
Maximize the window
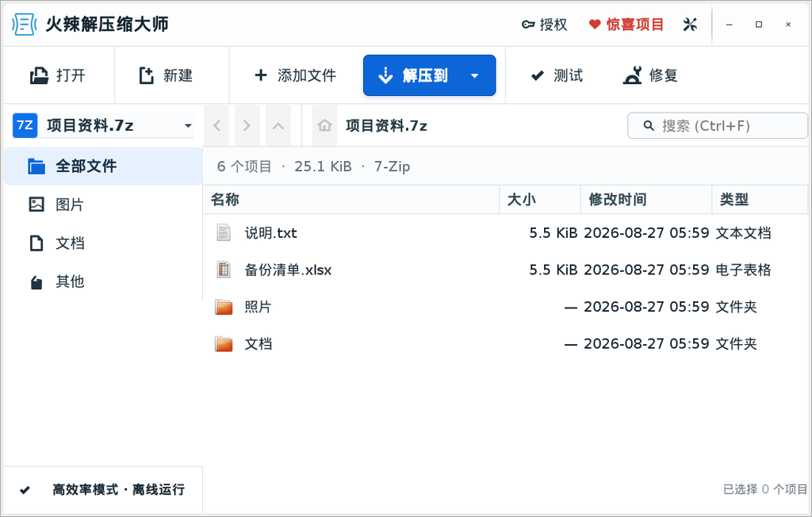pos(759,25)
